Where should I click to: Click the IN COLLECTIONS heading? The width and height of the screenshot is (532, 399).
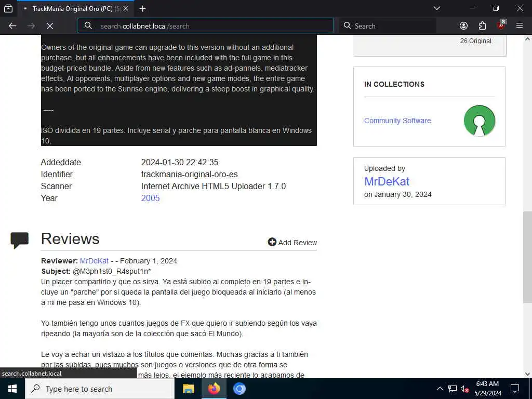pyautogui.click(x=394, y=84)
